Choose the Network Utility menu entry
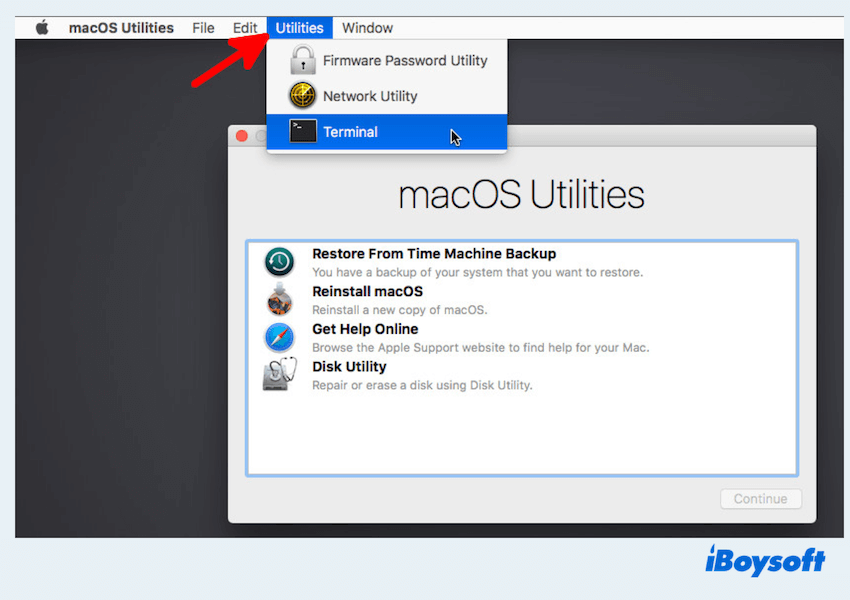850x600 pixels. (x=370, y=96)
